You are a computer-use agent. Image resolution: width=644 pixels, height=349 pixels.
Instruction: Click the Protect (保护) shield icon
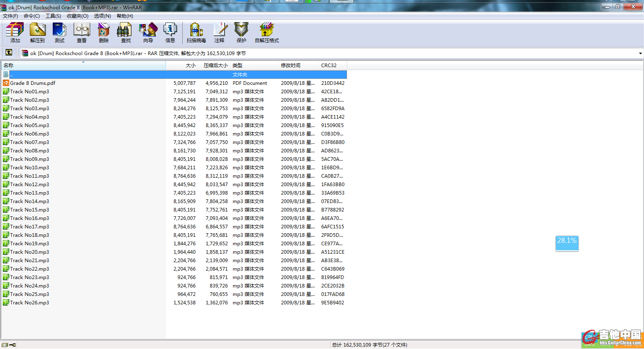(x=241, y=33)
